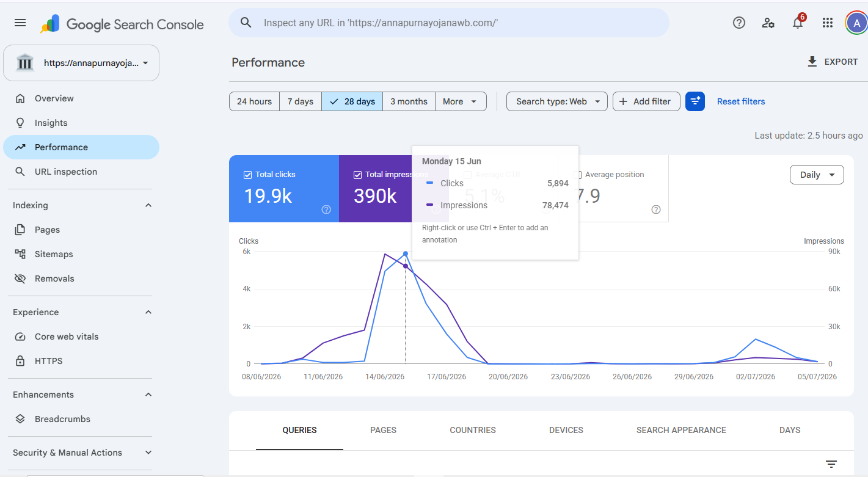The height and width of the screenshot is (477, 868).
Task: Click the search magnifier icon in URL bar
Action: coord(246,23)
